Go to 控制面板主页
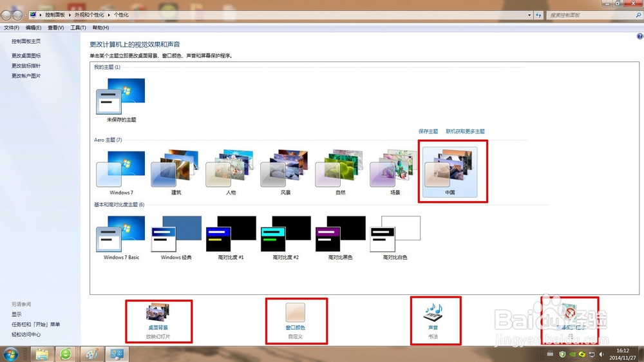This screenshot has height=362, width=644. 26,41
